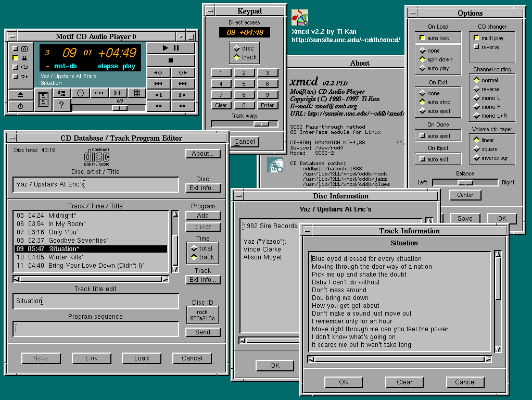
Task: Click the play/pause button in CD Audio Player
Action: click(171, 48)
